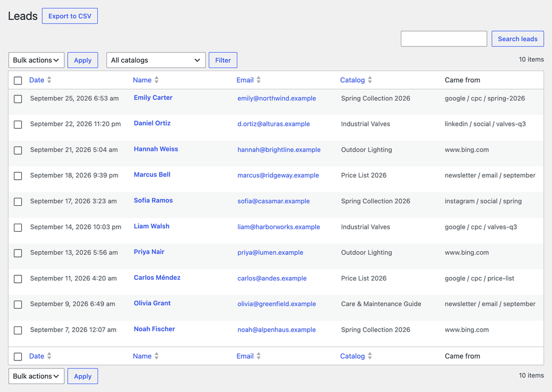Click footer Date column link
Viewport: 552px width, 392px height.
coord(37,356)
